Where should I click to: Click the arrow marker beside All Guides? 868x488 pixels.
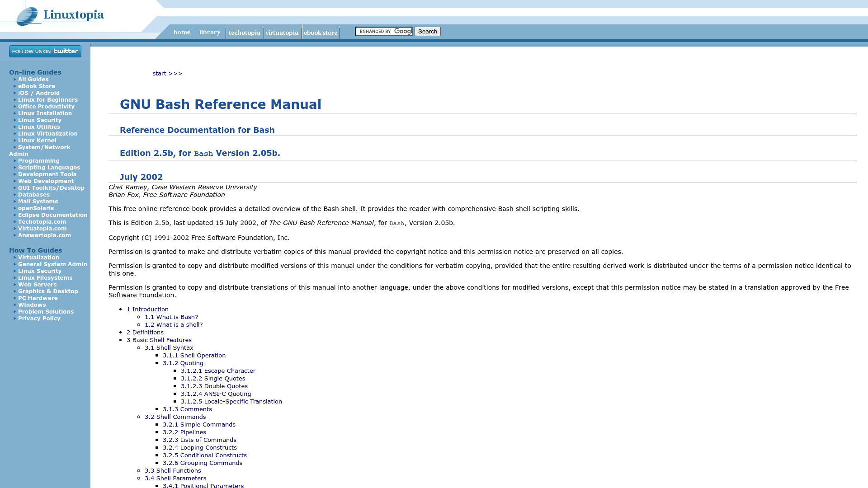click(15, 79)
